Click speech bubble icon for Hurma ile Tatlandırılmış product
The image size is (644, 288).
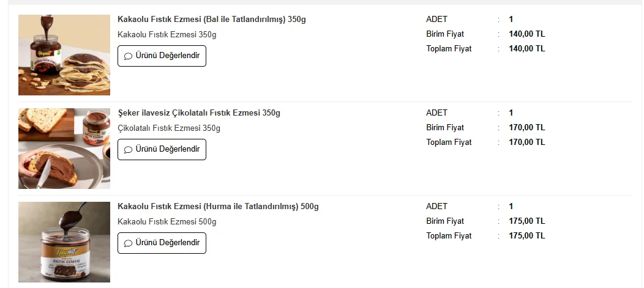tap(128, 243)
